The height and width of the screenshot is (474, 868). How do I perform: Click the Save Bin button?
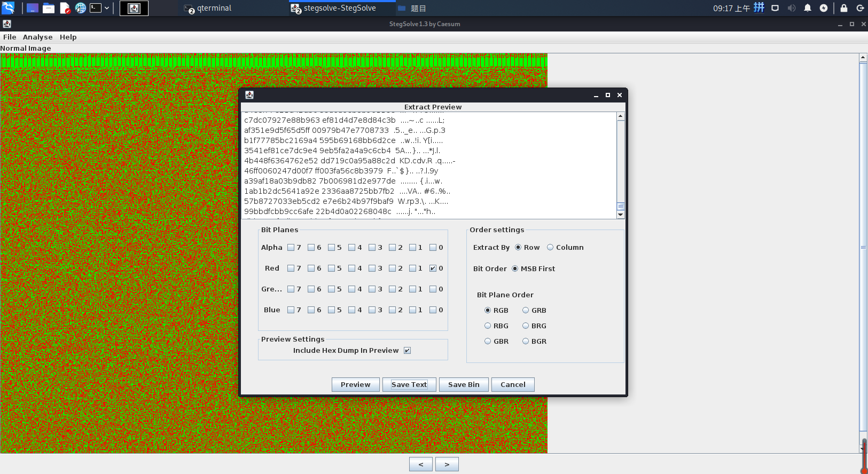pos(464,384)
